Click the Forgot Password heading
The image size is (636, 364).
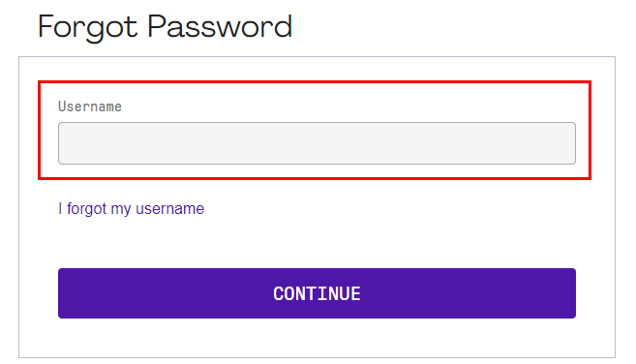tap(165, 27)
